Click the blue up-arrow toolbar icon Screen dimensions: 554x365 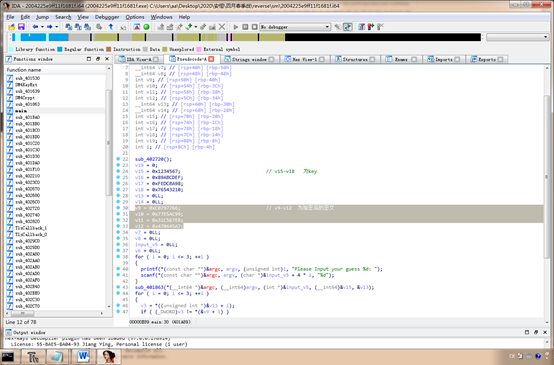pyautogui.click(x=111, y=27)
